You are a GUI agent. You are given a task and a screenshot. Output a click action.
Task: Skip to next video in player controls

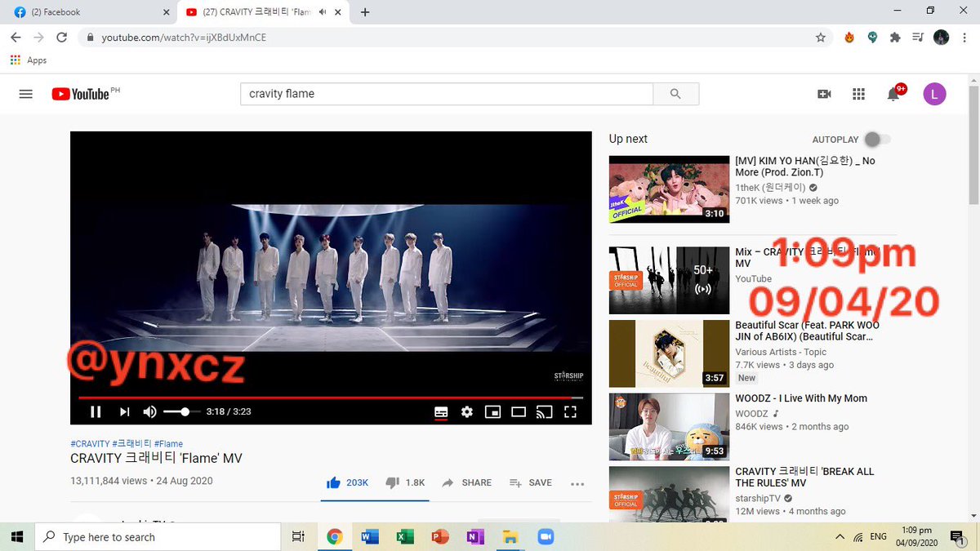[124, 412]
